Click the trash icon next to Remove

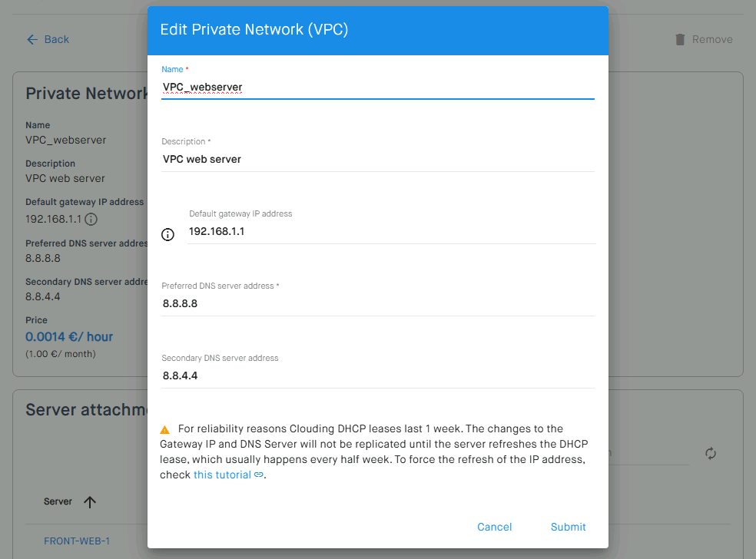680,39
